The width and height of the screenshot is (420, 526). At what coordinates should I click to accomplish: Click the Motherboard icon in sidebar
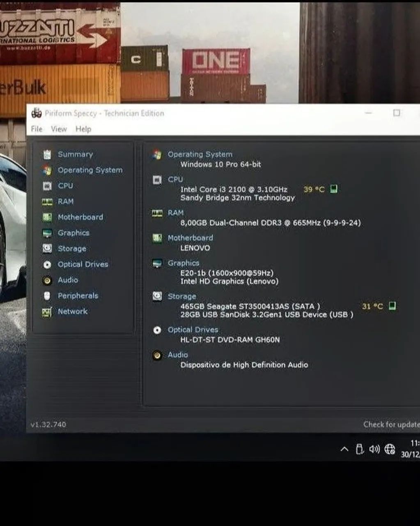tap(47, 217)
